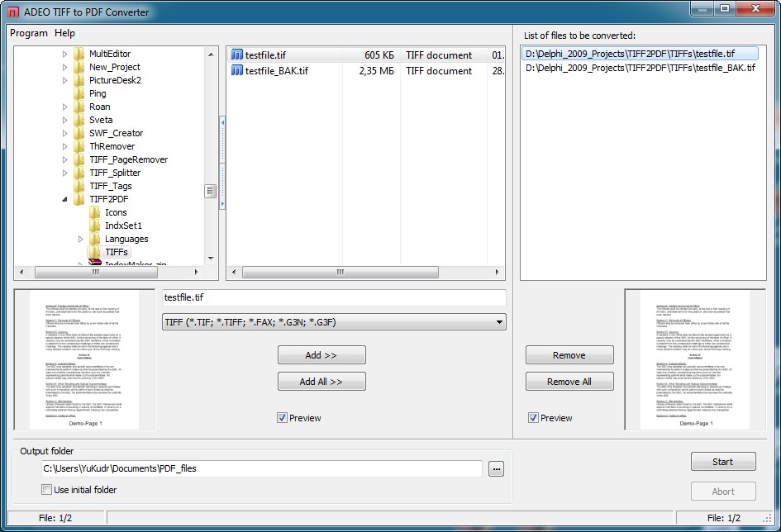Select testfile.tif path in conversion list
Screen dimensions: 781x532
[x=640, y=54]
